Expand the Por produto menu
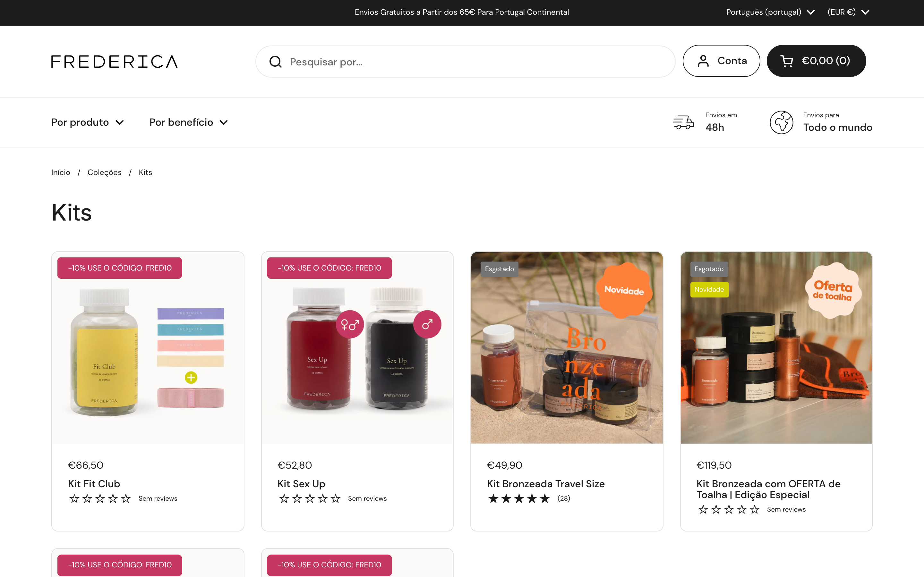 pos(88,122)
